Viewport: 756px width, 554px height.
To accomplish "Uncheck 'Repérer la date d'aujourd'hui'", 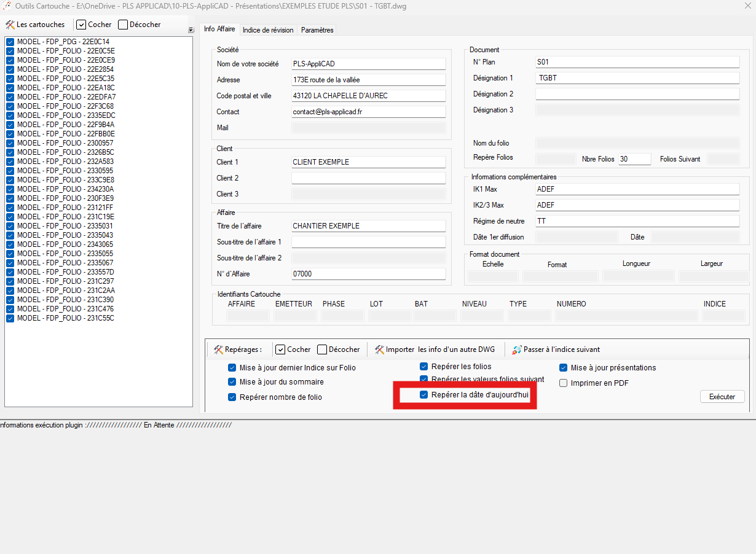I will point(423,395).
